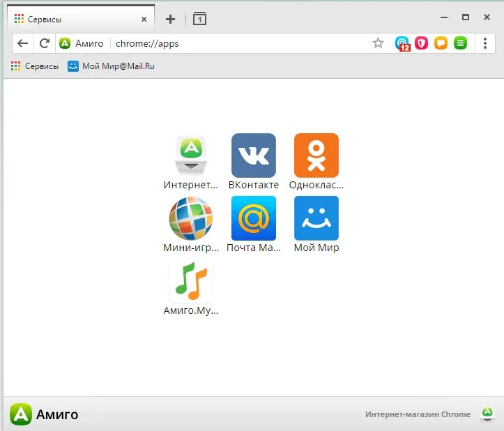
Task: Open the Почта Mail.Ru app
Action: coord(254,218)
